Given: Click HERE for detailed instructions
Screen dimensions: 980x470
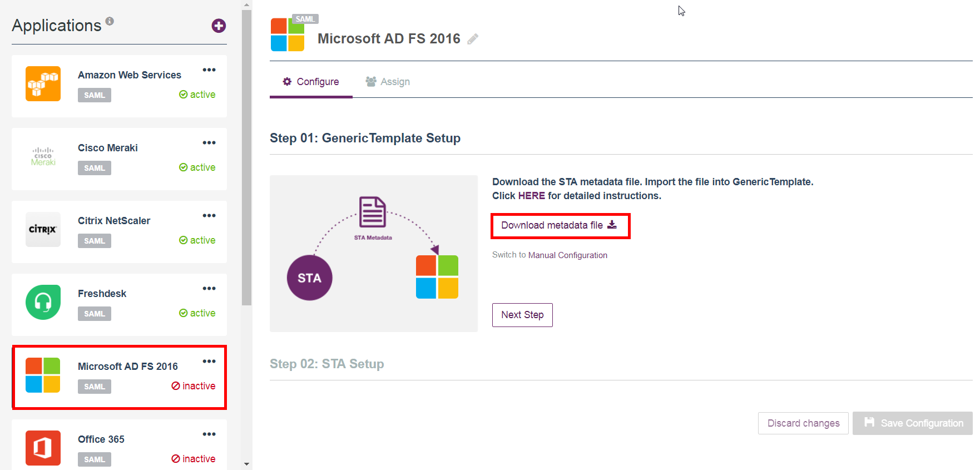Looking at the screenshot, I should [x=531, y=196].
